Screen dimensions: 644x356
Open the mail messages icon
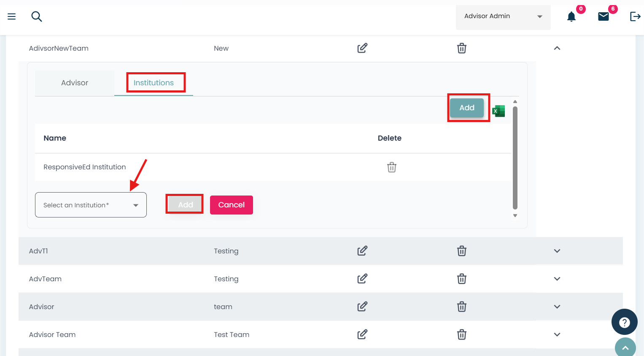coord(604,16)
